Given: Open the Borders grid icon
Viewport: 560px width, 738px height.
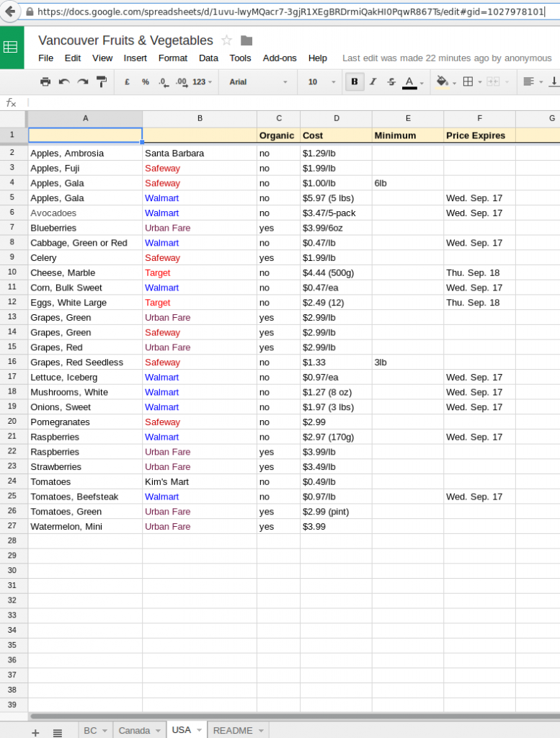Looking at the screenshot, I should (468, 82).
